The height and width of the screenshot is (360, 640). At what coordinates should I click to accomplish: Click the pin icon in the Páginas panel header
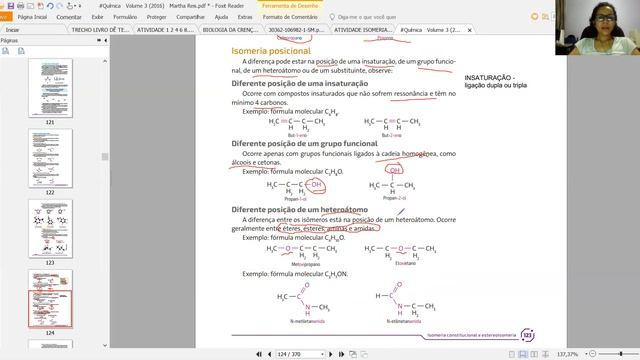click(99, 40)
